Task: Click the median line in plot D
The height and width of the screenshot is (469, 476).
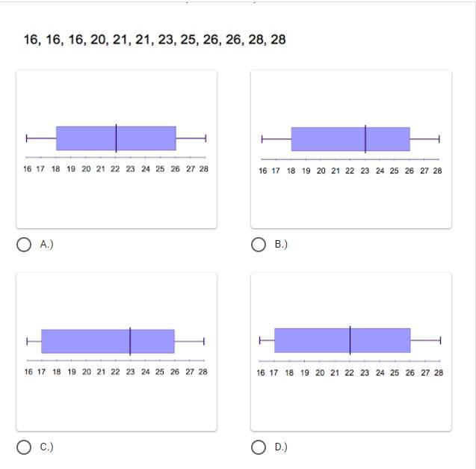Action: pyautogui.click(x=350, y=340)
